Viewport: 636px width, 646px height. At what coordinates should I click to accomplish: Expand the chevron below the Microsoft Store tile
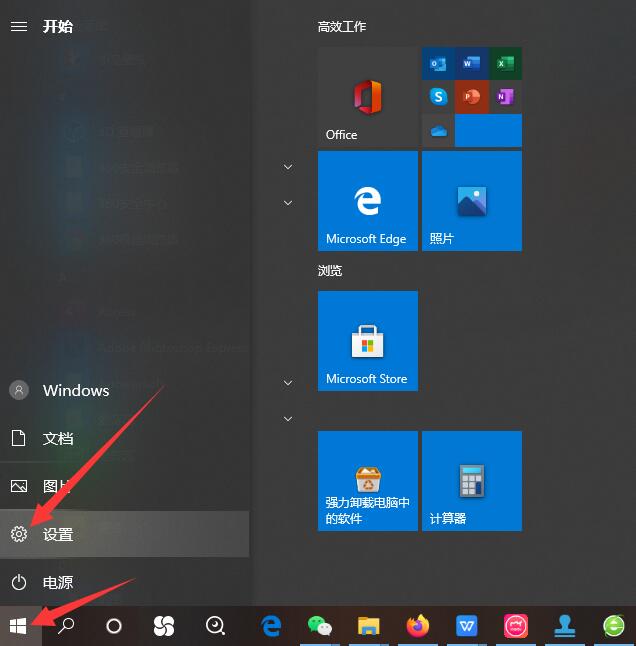(288, 419)
